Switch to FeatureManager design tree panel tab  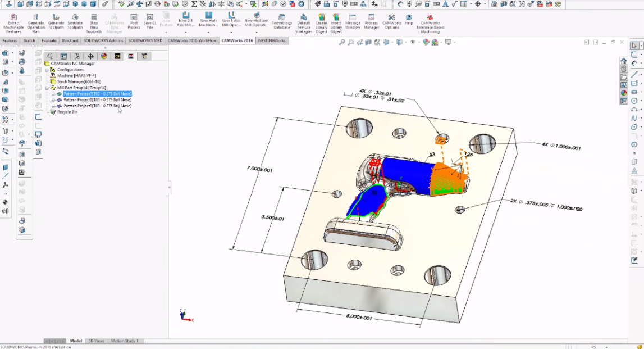point(50,56)
